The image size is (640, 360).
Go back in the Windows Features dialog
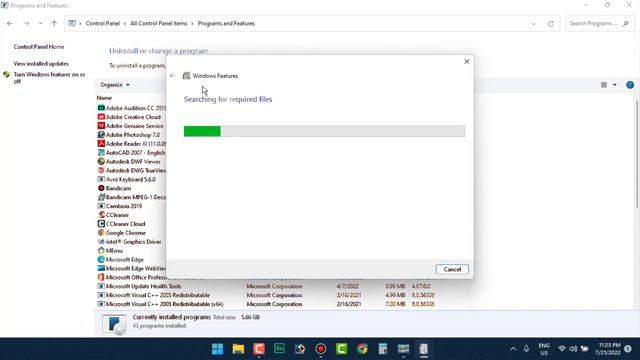[x=172, y=76]
